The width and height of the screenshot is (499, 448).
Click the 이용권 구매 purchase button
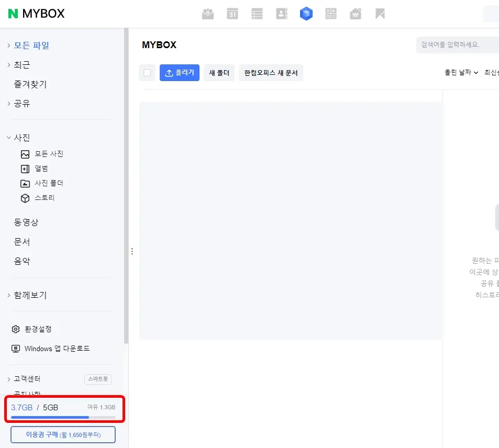[62, 434]
